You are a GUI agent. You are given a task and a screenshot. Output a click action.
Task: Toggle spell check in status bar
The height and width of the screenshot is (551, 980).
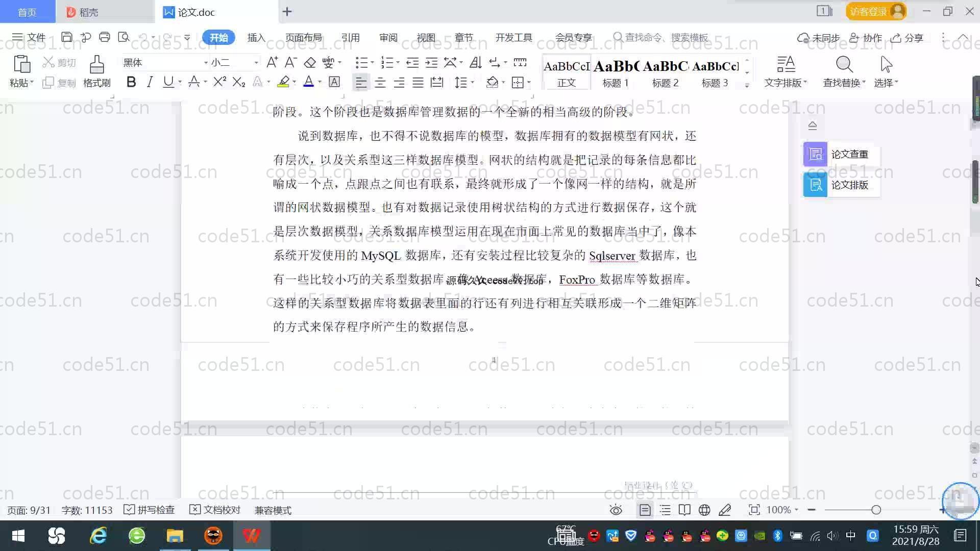point(149,510)
